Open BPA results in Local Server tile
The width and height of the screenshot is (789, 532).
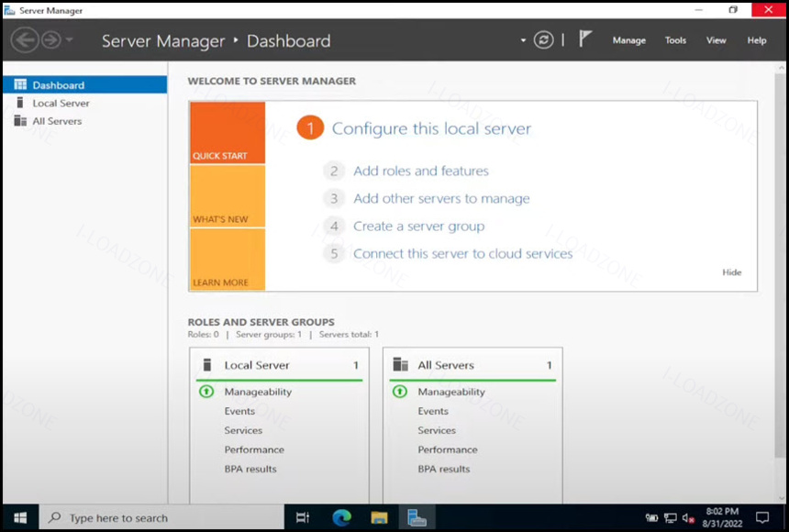pos(250,469)
